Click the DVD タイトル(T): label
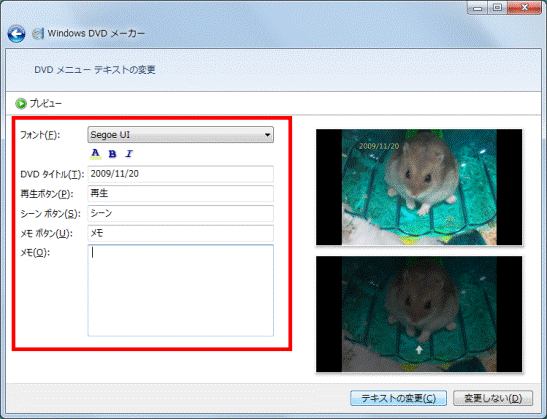This screenshot has width=547, height=419. pos(52,174)
